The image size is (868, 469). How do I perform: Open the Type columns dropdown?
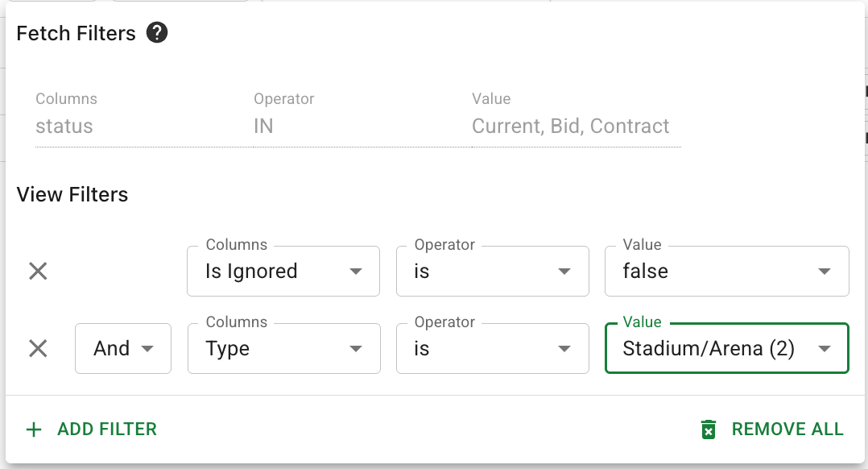284,348
